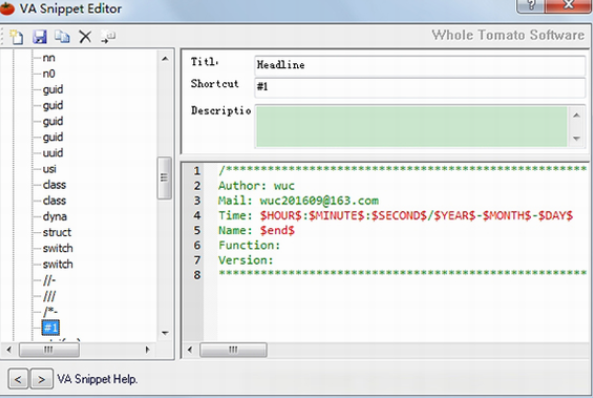Image resolution: width=593 pixels, height=398 pixels.
Task: Select the uuid snippet in tree
Action: click(53, 153)
